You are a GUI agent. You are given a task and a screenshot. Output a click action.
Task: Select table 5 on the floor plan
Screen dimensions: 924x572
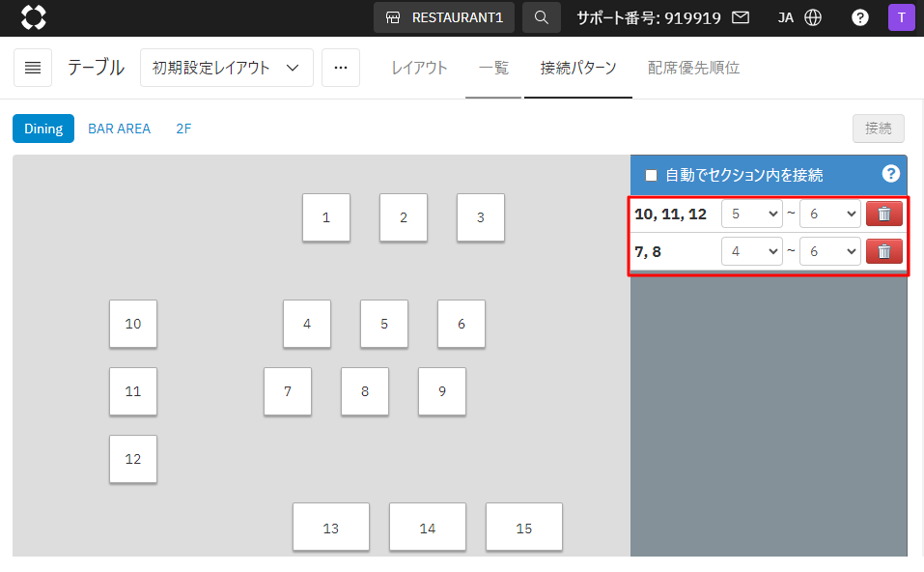tap(383, 324)
